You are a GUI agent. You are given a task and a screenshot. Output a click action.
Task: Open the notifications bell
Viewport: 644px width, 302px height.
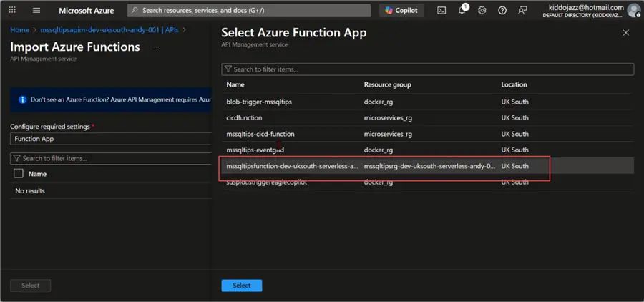(462, 10)
